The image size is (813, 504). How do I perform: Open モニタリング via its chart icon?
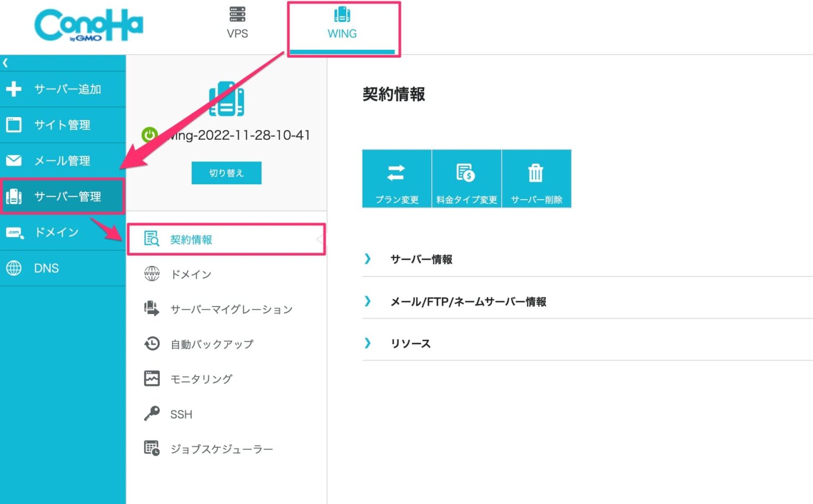(x=151, y=379)
